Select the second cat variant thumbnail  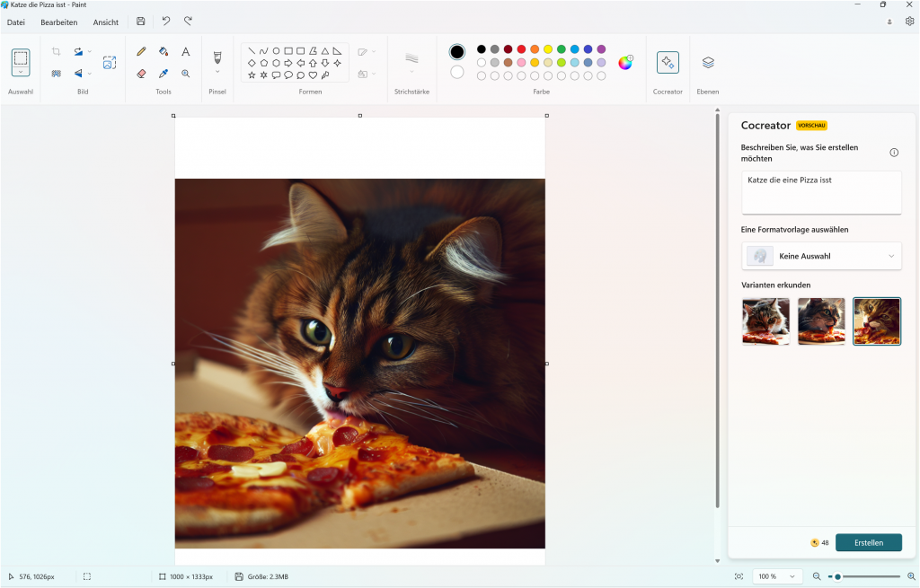coord(821,321)
